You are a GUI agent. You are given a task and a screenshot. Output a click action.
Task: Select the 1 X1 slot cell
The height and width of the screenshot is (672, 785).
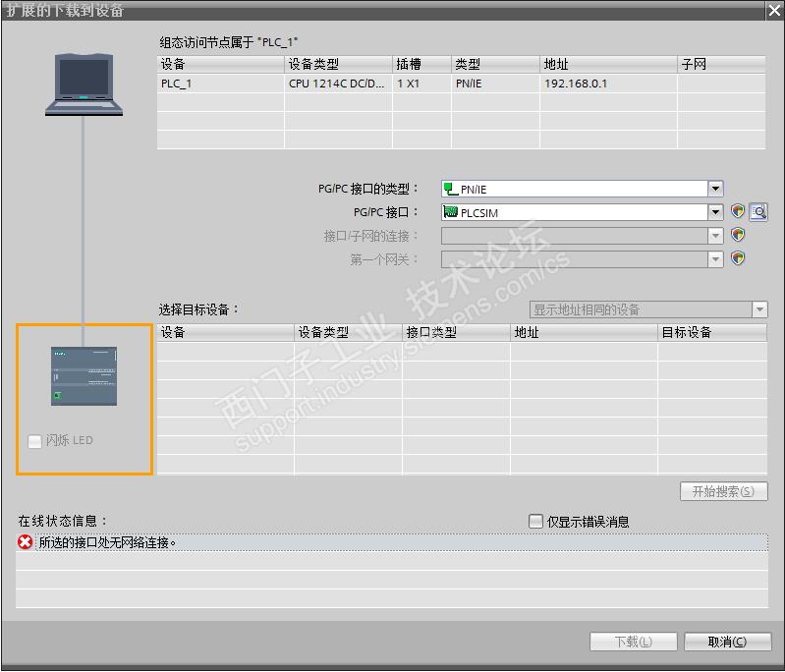(x=422, y=84)
